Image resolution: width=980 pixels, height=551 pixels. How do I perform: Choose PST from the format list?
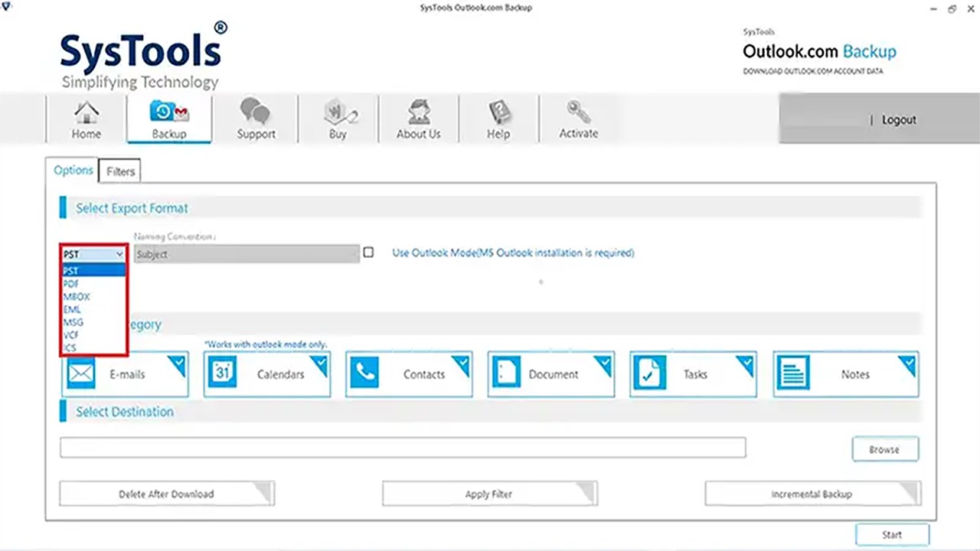tap(93, 270)
